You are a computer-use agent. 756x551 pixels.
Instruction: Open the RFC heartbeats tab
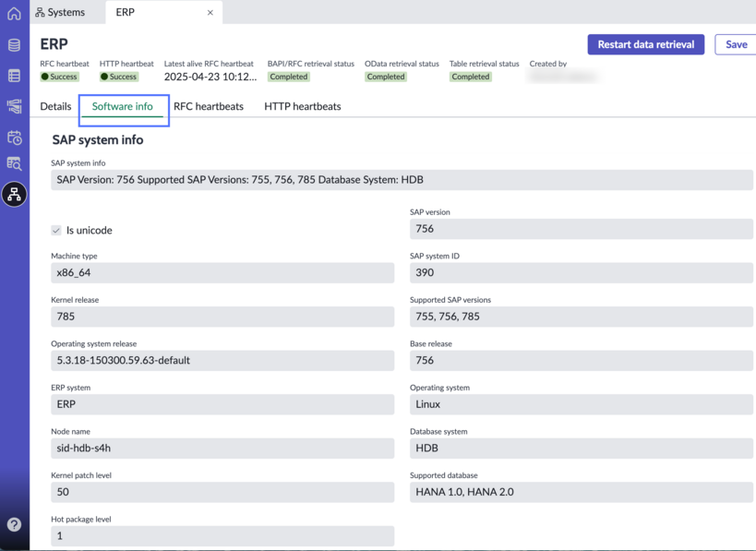point(209,106)
